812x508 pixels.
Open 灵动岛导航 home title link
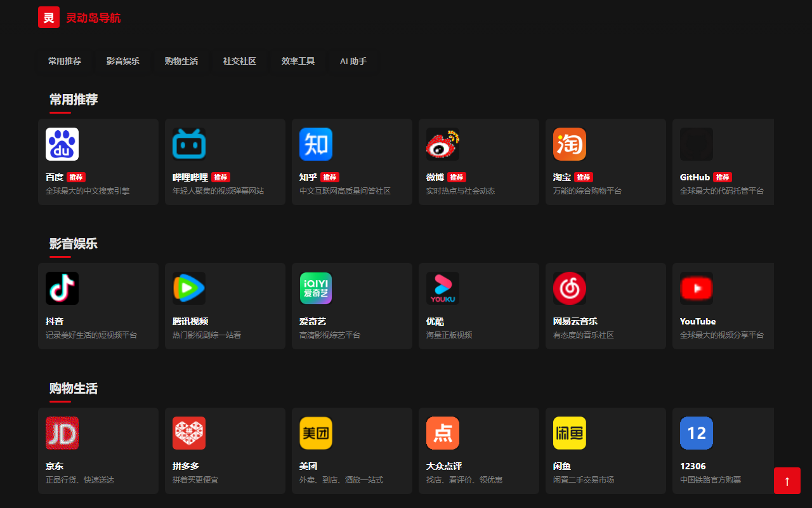click(93, 18)
